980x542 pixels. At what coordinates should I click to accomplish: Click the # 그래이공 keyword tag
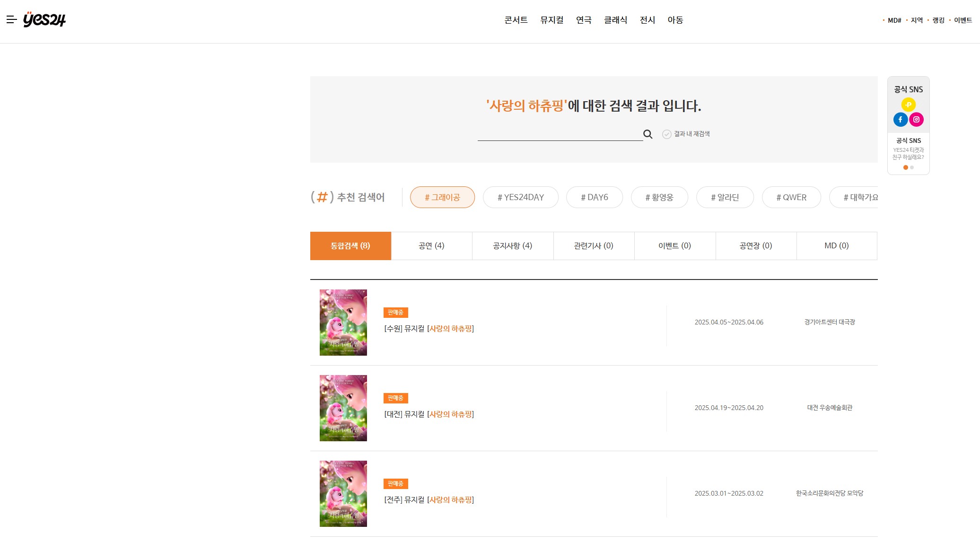(x=442, y=197)
